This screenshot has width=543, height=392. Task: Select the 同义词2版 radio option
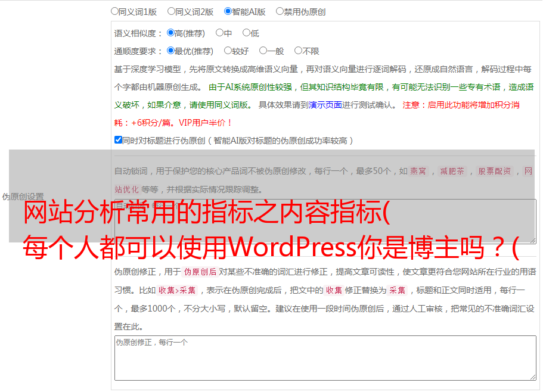(x=171, y=11)
